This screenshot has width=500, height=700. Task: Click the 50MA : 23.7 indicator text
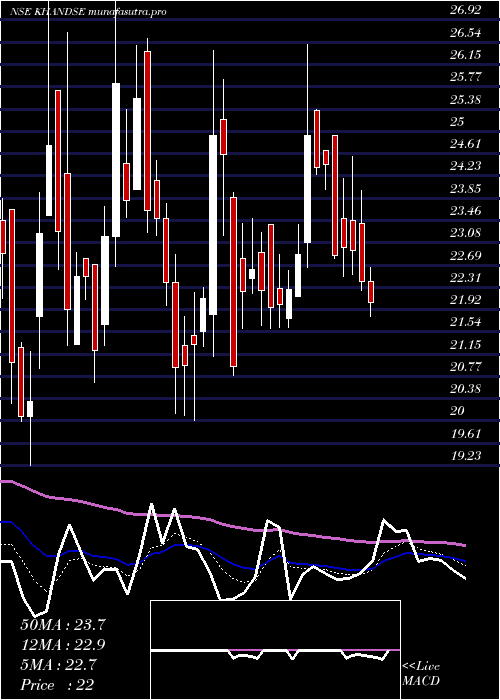coord(63,625)
